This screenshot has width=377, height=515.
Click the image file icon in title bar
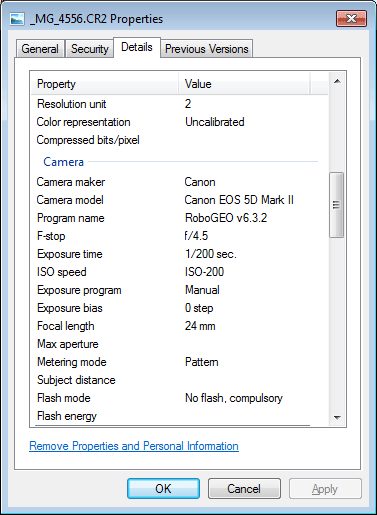point(17,19)
